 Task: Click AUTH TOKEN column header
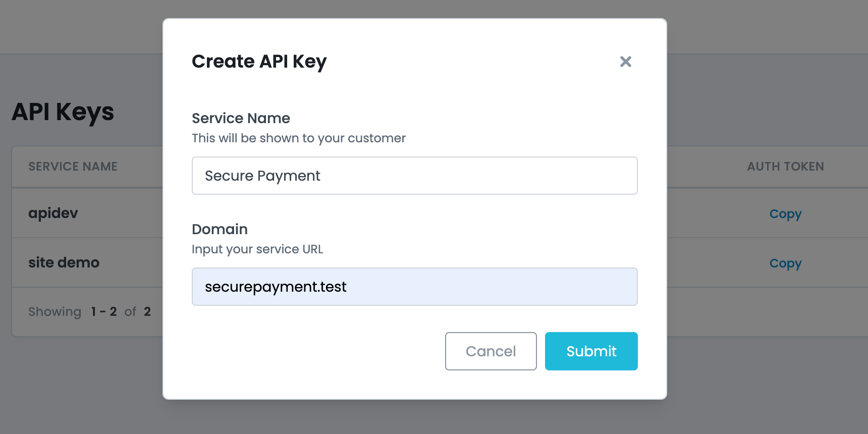click(785, 167)
